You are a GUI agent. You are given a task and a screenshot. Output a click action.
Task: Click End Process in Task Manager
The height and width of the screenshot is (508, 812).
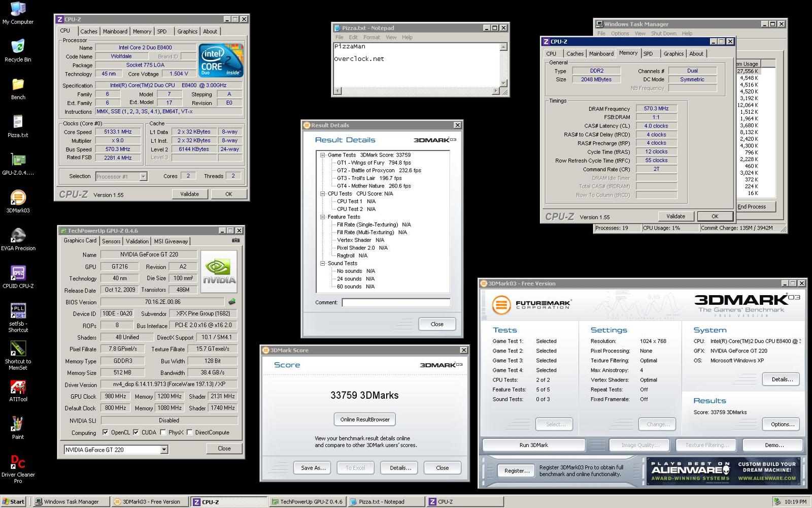tap(755, 207)
